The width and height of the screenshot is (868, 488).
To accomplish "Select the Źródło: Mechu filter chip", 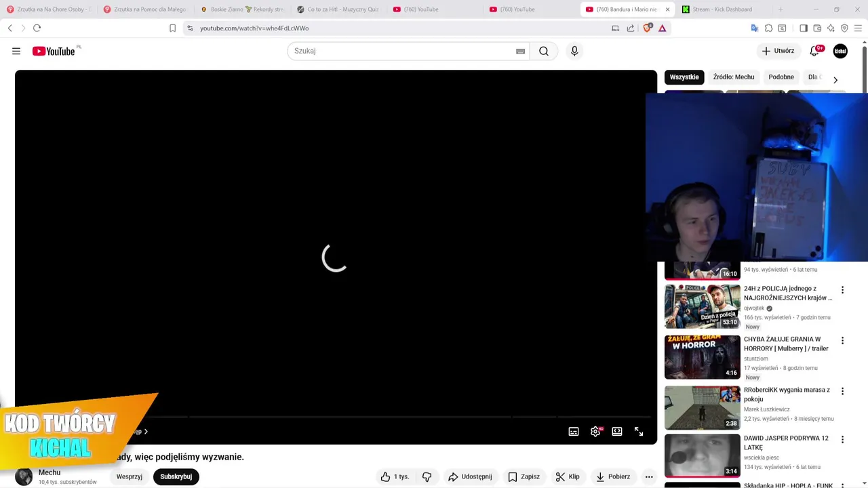I will [x=734, y=77].
